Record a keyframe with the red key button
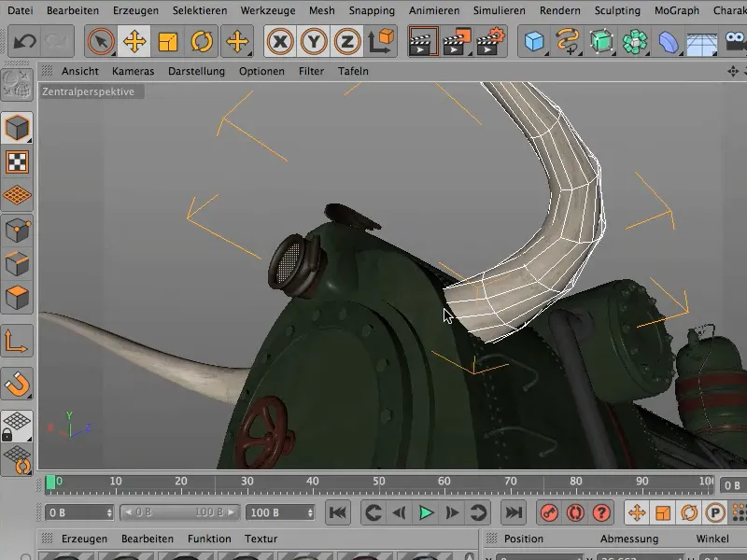747x560 pixels. click(549, 512)
